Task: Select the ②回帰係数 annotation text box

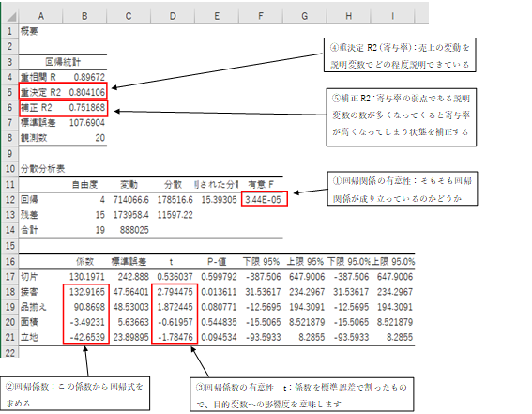Action: [x=75, y=393]
